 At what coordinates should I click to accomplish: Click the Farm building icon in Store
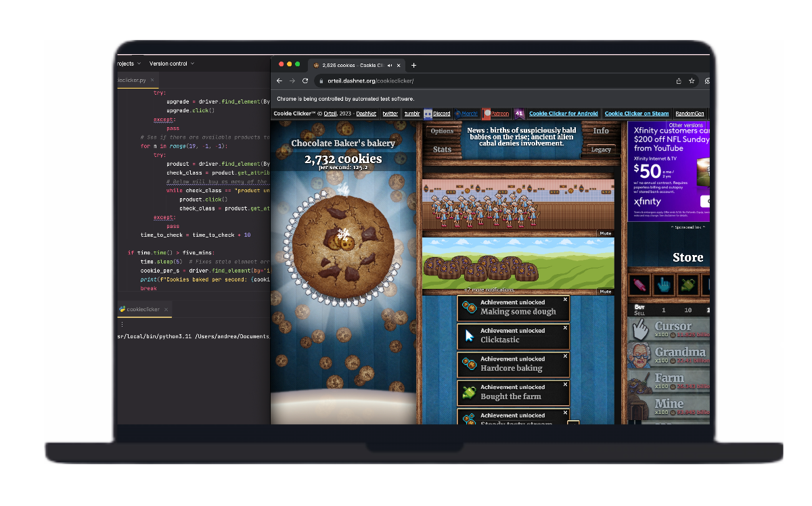tap(640, 382)
